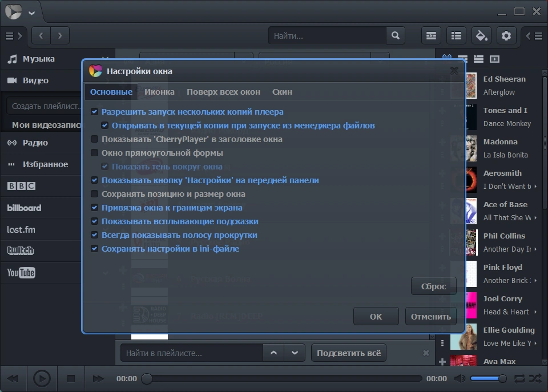This screenshot has width=548, height=392.
Task: Click the search magnifier icon
Action: [x=395, y=35]
